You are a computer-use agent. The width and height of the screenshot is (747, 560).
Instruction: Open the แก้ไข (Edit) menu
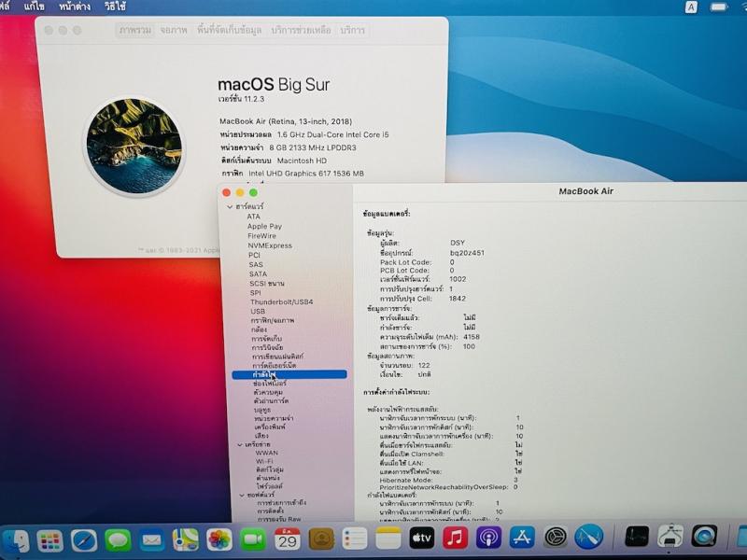coord(35,7)
